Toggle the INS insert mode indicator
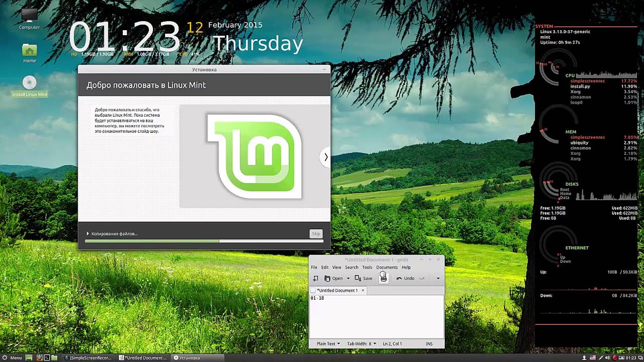644x362 pixels. coord(429,344)
